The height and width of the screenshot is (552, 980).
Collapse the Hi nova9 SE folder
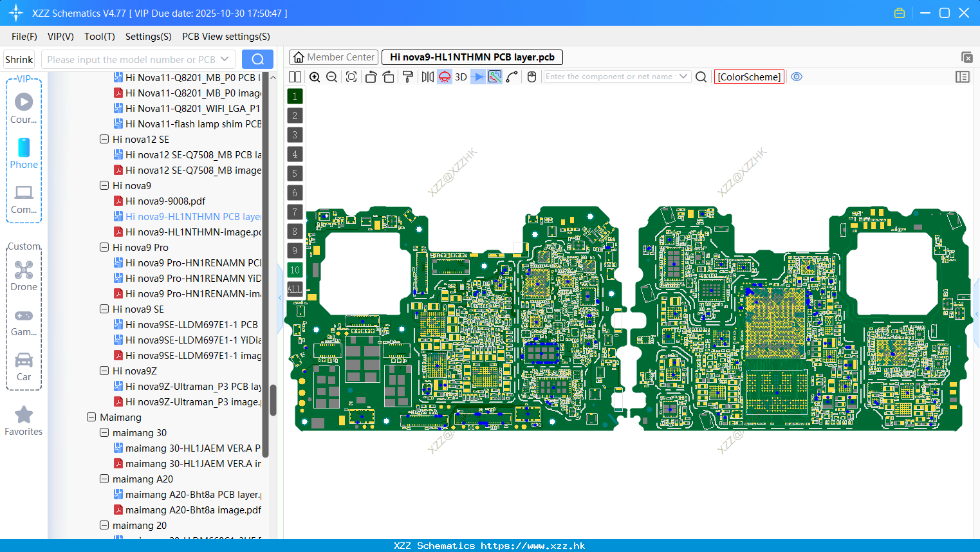click(104, 309)
